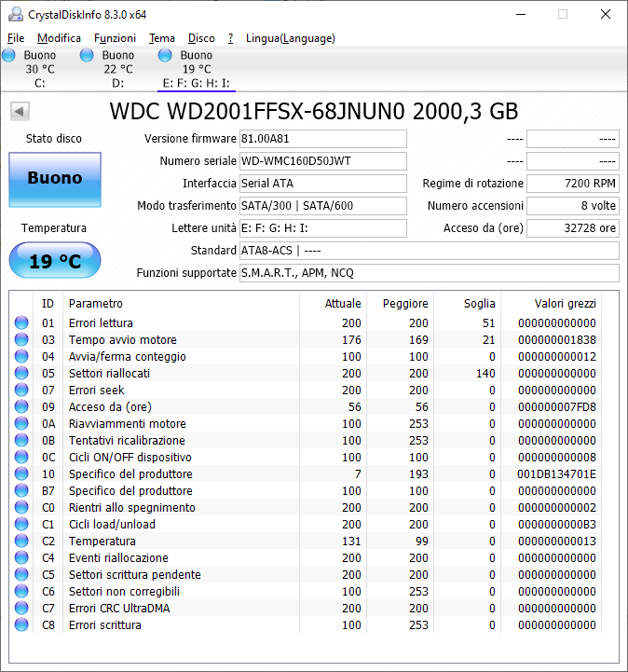
Task: Click the status orb for attribute B7
Action: tap(21, 490)
